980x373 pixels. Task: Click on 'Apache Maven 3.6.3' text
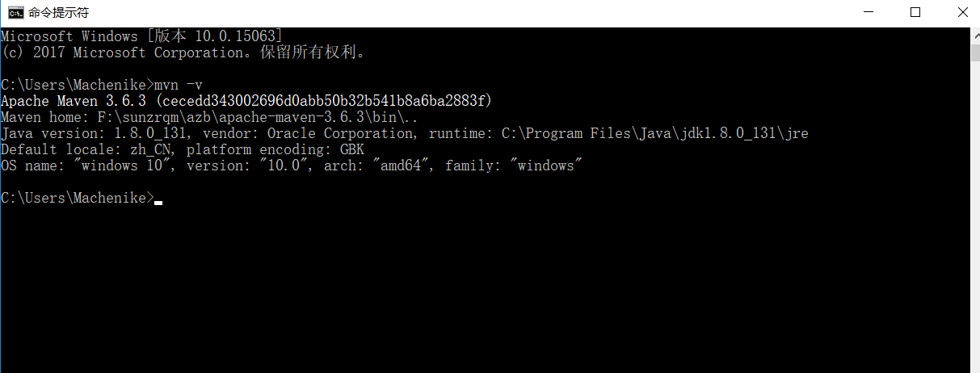click(x=74, y=101)
